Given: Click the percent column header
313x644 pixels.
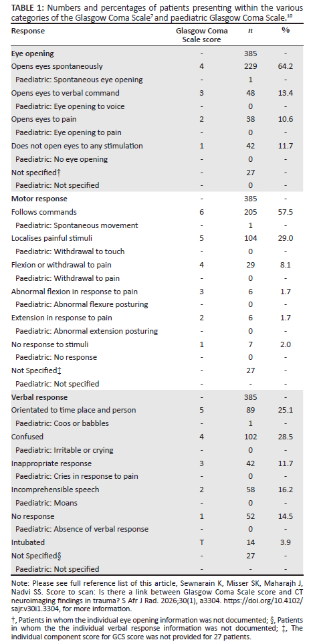Looking at the screenshot, I should point(286,31).
